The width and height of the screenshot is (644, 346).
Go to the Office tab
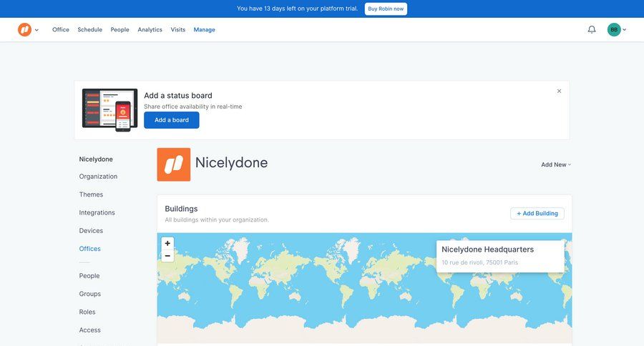coord(61,29)
